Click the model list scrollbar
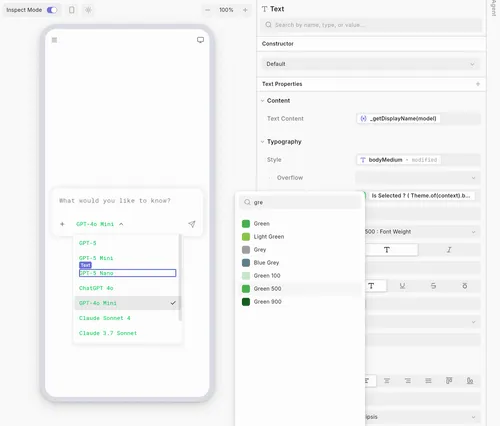500x426 pixels. click(180, 277)
